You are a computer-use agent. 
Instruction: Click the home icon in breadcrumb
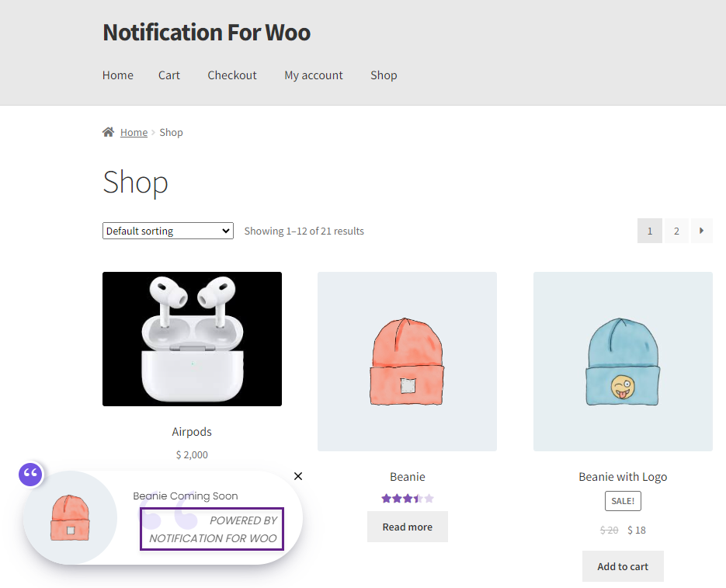coord(108,132)
